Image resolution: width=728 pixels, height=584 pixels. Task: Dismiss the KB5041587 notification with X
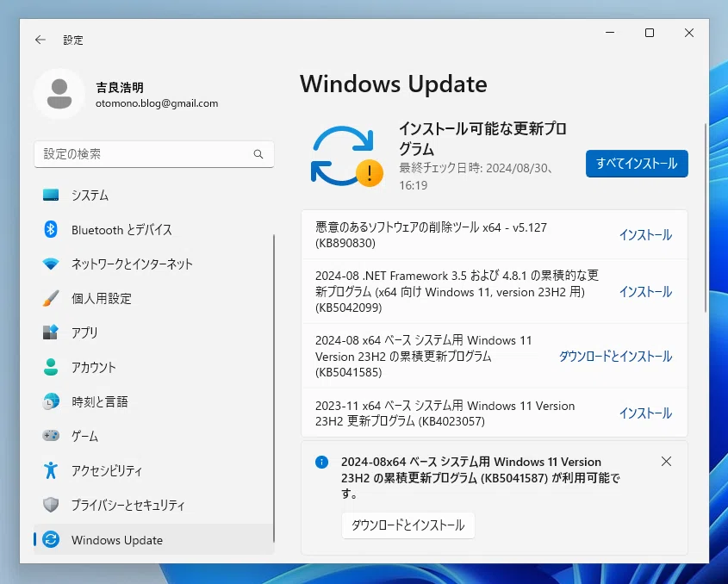666,462
